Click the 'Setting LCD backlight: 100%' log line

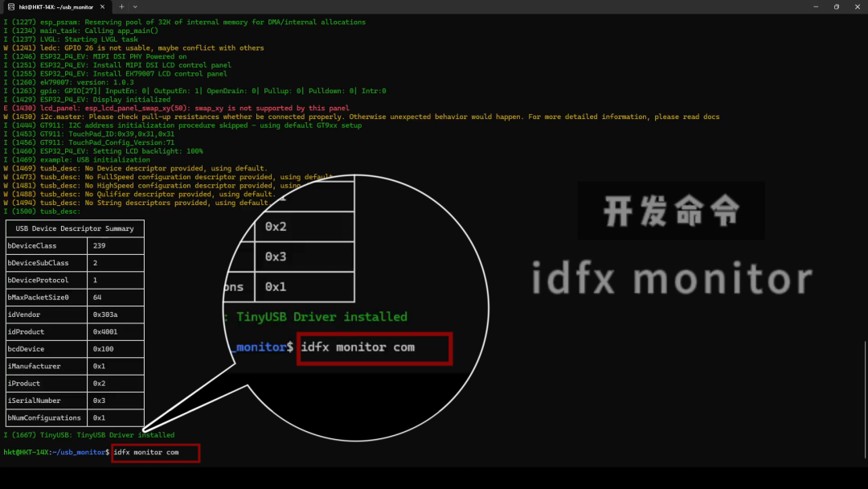(104, 151)
